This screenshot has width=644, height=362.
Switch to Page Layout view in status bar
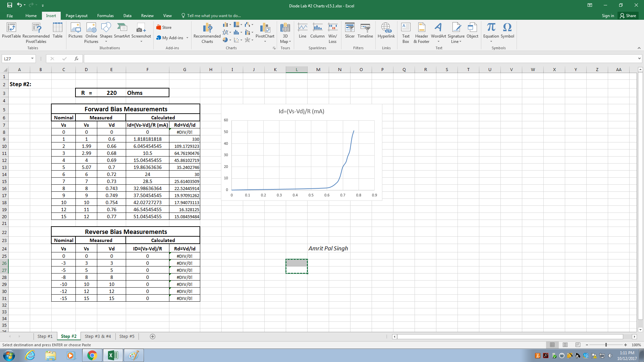pos(565,345)
